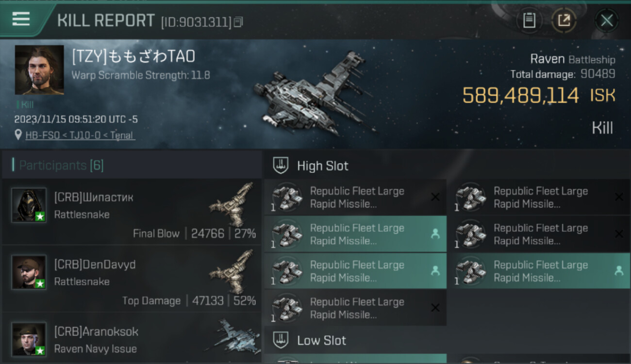Click X on first right-column launcher
631x364 pixels.
pos(619,197)
